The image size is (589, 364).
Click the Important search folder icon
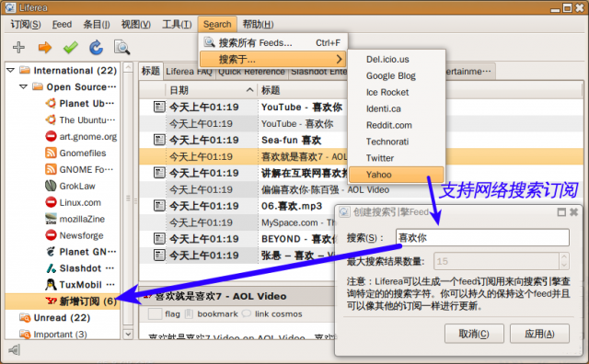pos(25,334)
